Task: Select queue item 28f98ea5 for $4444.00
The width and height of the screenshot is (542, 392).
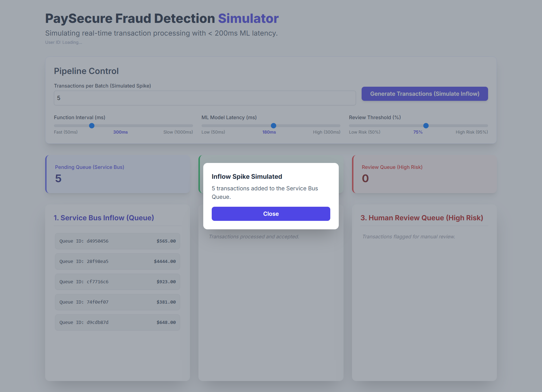Action: (117, 262)
